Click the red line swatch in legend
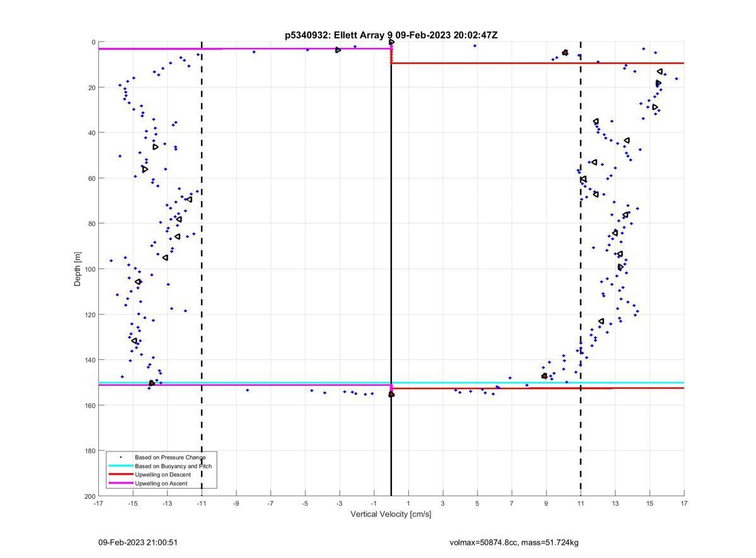Screen dimensions: 756x558 120,475
